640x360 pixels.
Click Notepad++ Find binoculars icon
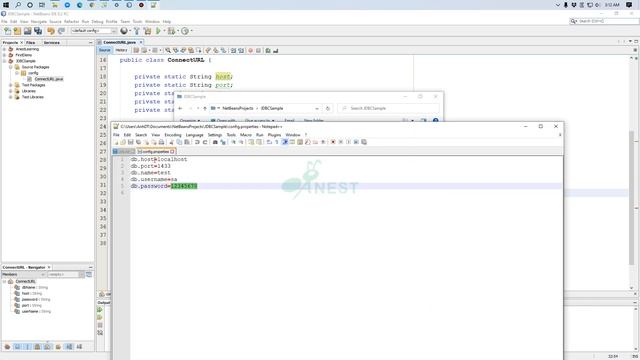click(x=215, y=142)
